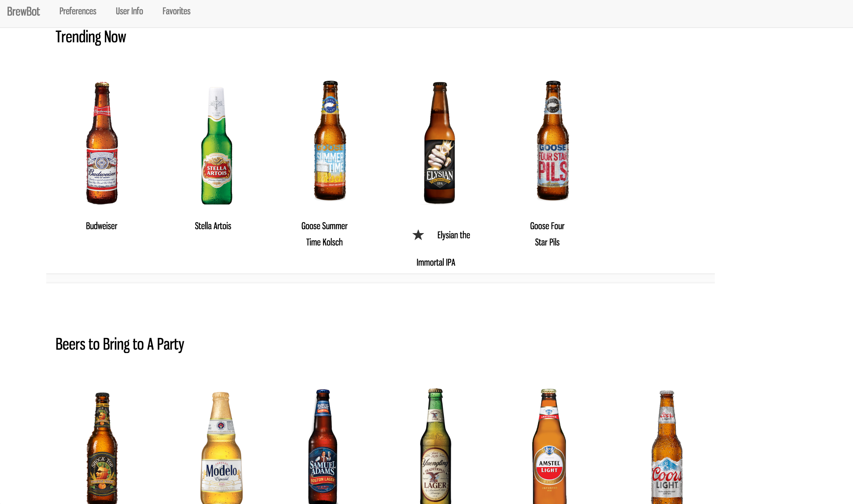The width and height of the screenshot is (853, 504).
Task: Click the Goose Summer Time Kolsch bottle
Action: click(330, 141)
